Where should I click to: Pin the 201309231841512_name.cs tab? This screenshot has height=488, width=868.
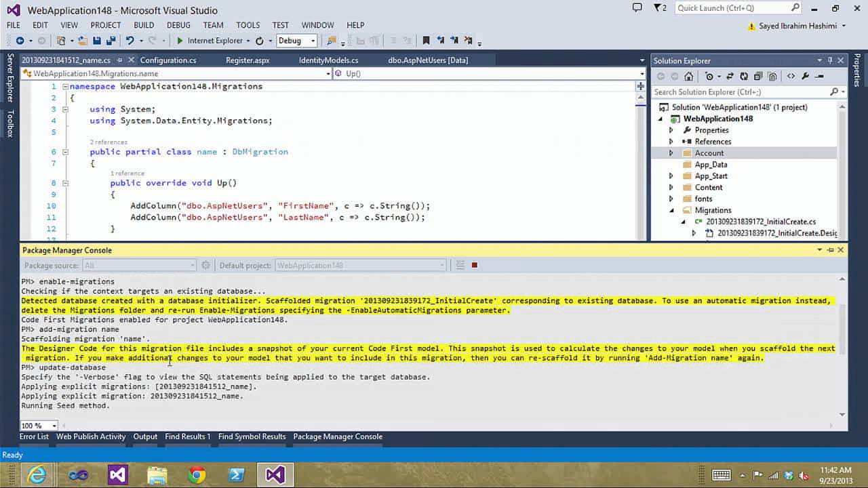[119, 60]
